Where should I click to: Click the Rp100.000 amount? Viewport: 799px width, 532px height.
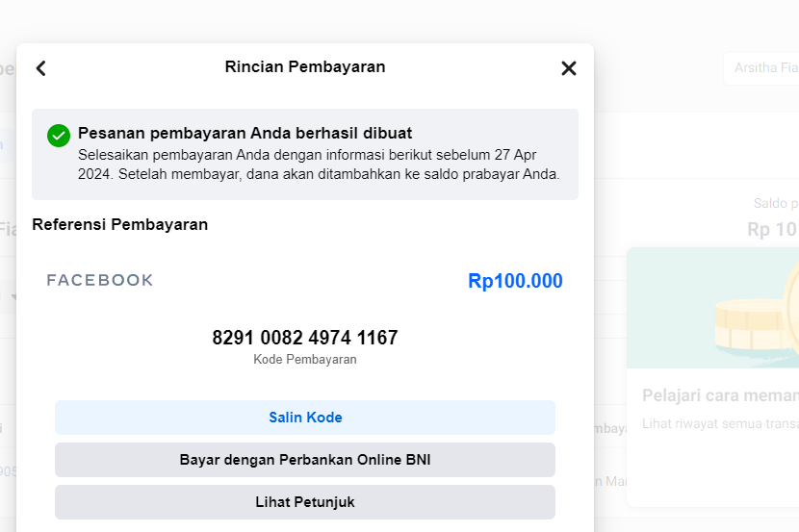[515, 281]
